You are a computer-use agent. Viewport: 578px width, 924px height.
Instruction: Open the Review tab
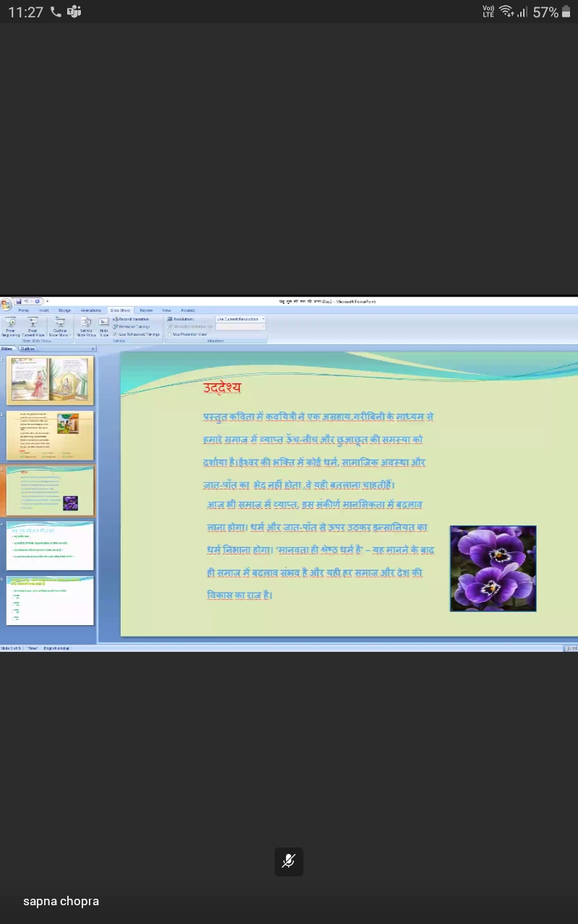point(146,310)
